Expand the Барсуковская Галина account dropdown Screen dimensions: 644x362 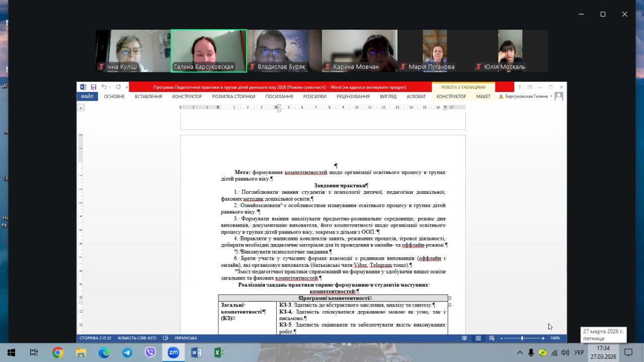point(551,97)
